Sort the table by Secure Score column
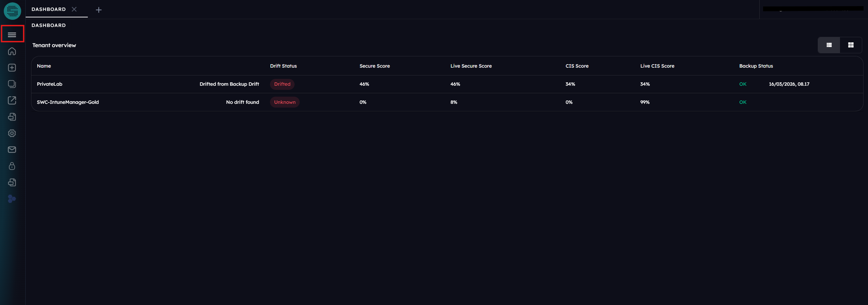The height and width of the screenshot is (305, 868). click(x=375, y=66)
